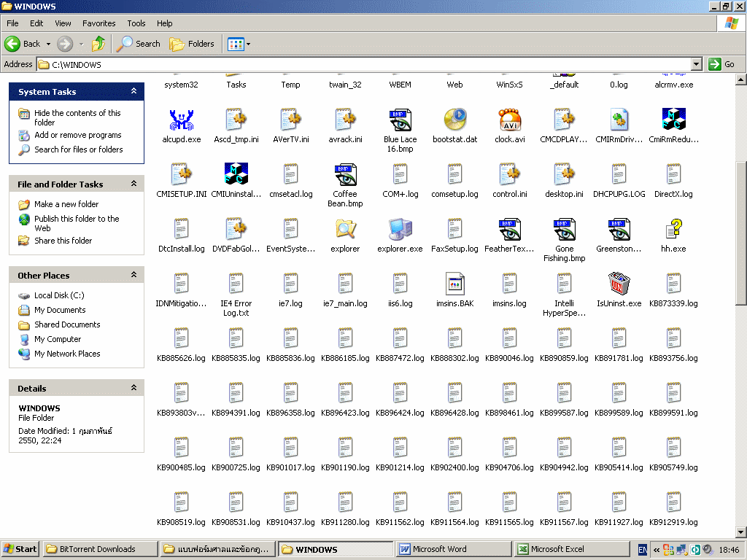Open the Tools menu

tap(136, 23)
